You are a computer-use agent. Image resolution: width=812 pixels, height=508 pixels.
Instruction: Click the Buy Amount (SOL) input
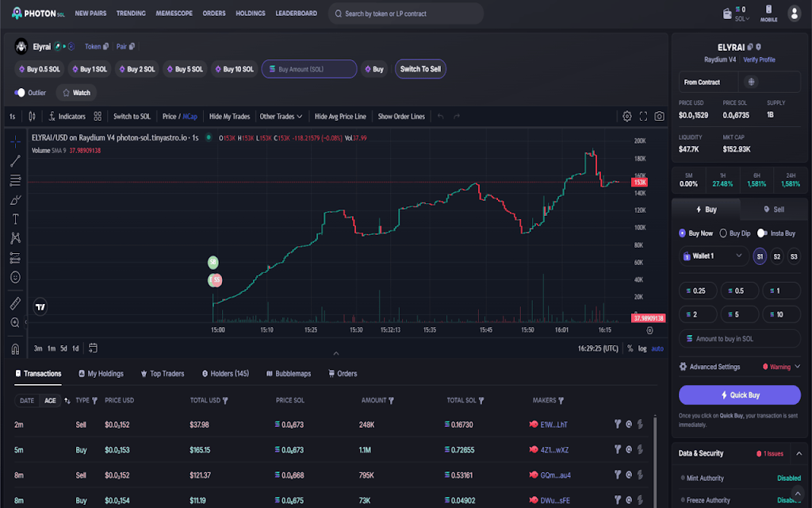pos(309,69)
